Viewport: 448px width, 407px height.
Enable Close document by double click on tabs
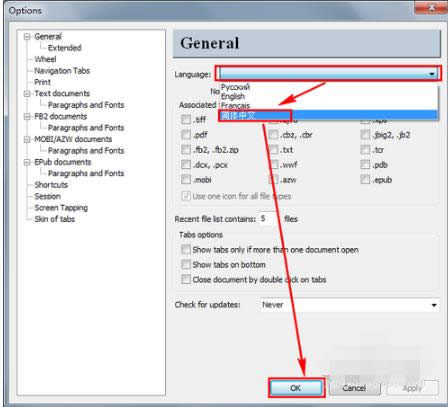click(x=186, y=279)
